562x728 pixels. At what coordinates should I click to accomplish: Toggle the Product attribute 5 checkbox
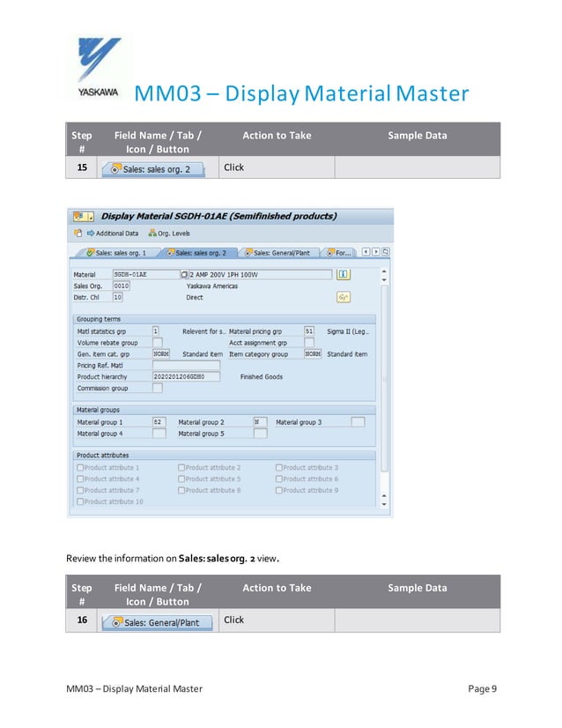point(181,479)
